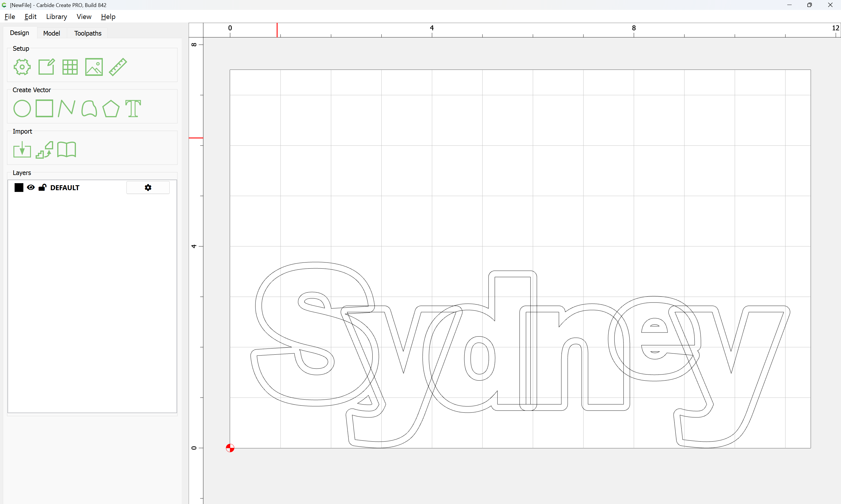Select the Curve drawing tool

pyautogui.click(x=89, y=109)
